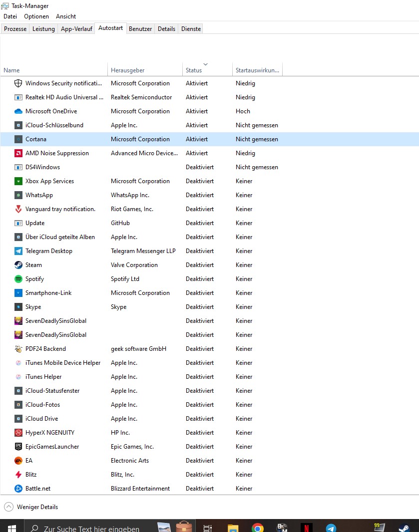Switch to the Prozesse tab
This screenshot has height=532, width=419.
[15, 28]
